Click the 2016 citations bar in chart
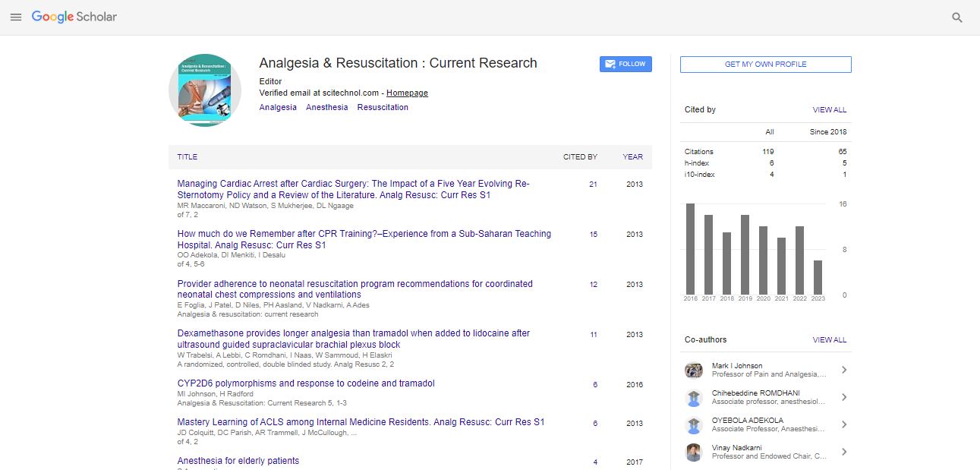The width and height of the screenshot is (980, 470). [690, 248]
